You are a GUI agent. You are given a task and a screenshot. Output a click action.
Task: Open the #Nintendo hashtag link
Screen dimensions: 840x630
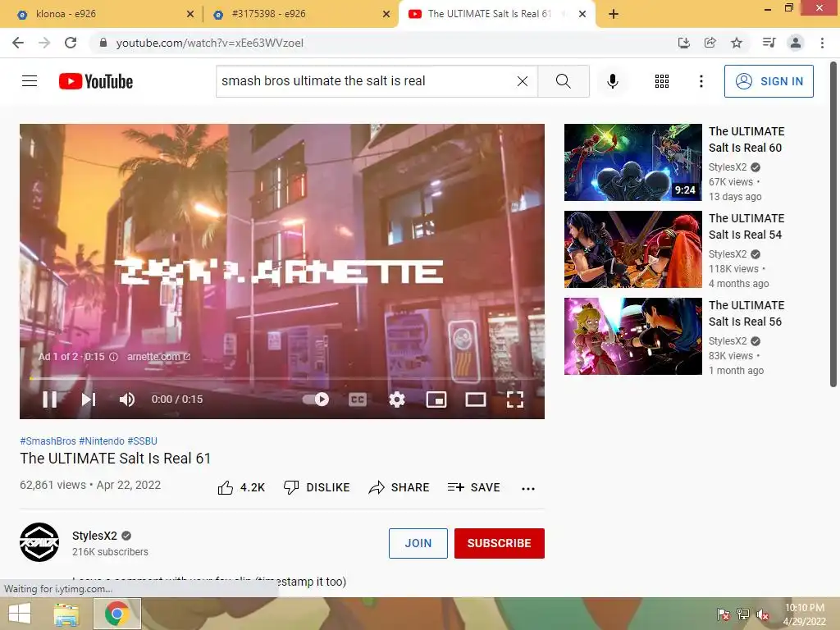[101, 441]
